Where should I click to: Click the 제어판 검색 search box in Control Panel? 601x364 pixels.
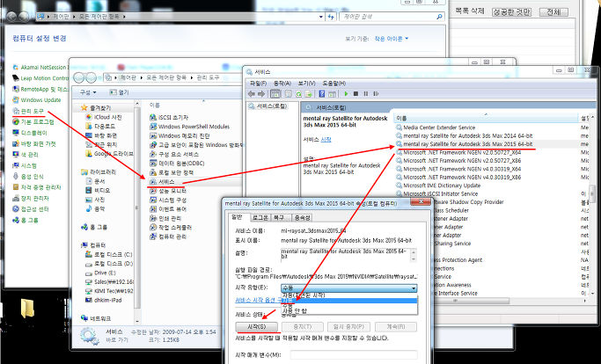point(392,17)
